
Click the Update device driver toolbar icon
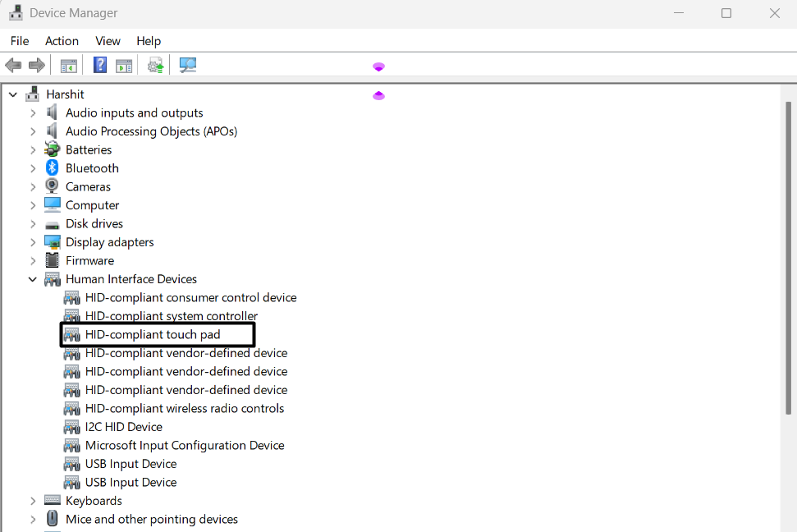(x=155, y=66)
